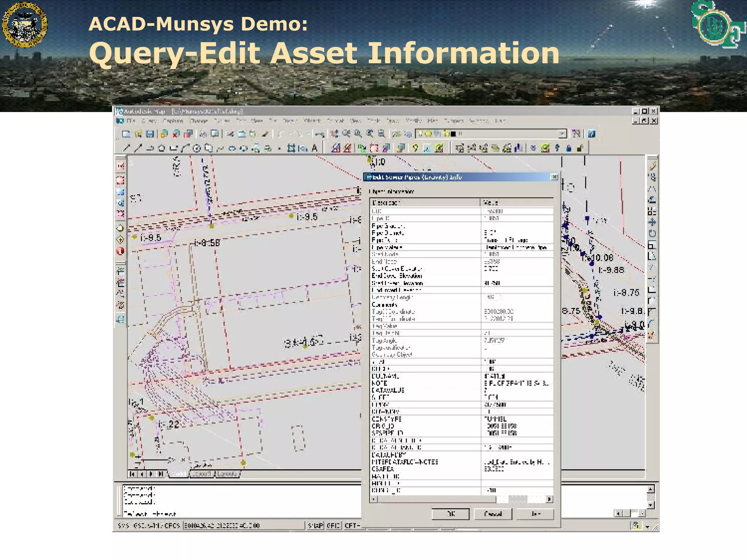Click the NOTE row in attribute table

tap(462, 383)
